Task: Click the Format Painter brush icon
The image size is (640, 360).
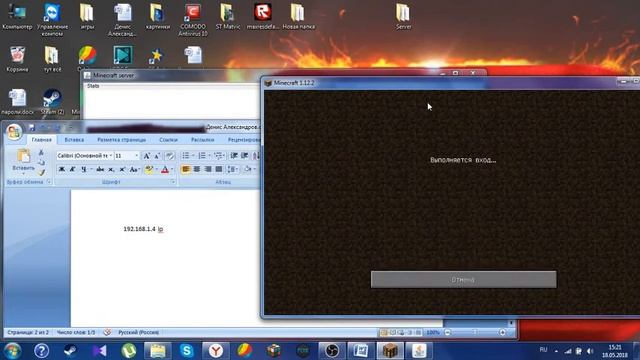Action: (x=41, y=172)
